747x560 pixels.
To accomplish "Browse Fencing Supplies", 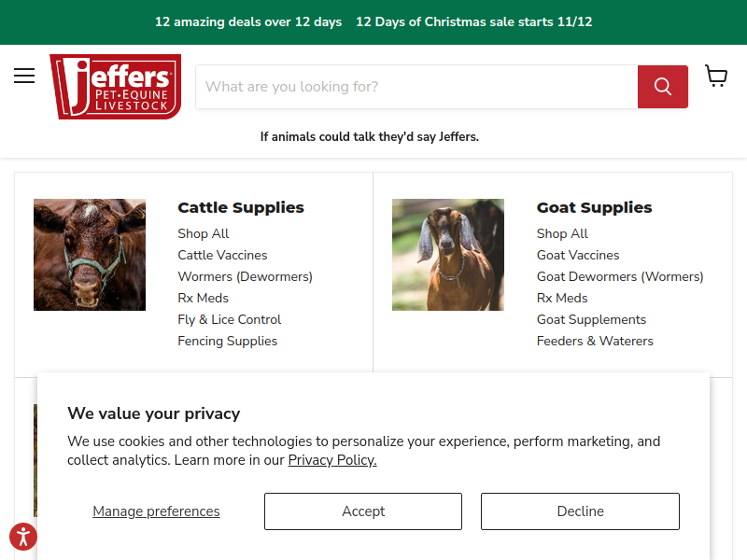I will pos(227,341).
